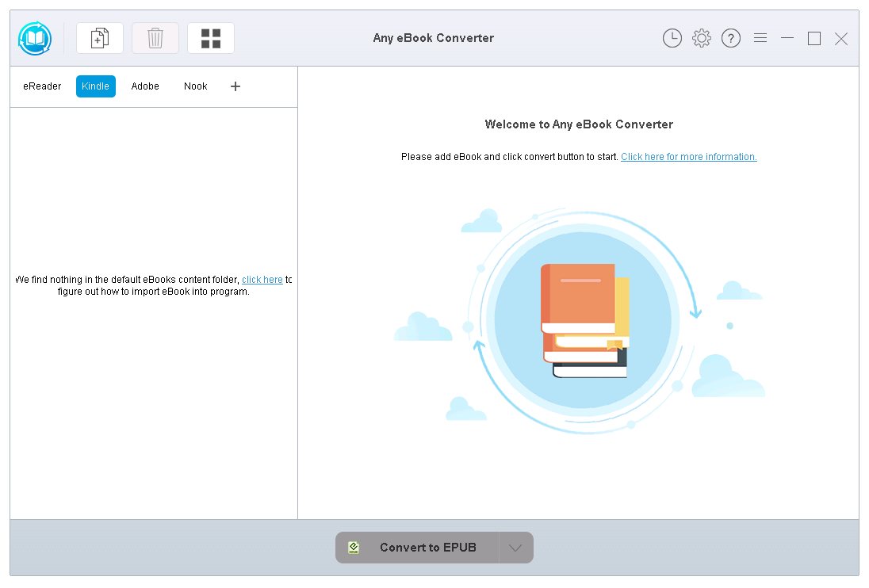Close the Any eBook Converter window
This screenshot has height=588, width=869.
(841, 38)
